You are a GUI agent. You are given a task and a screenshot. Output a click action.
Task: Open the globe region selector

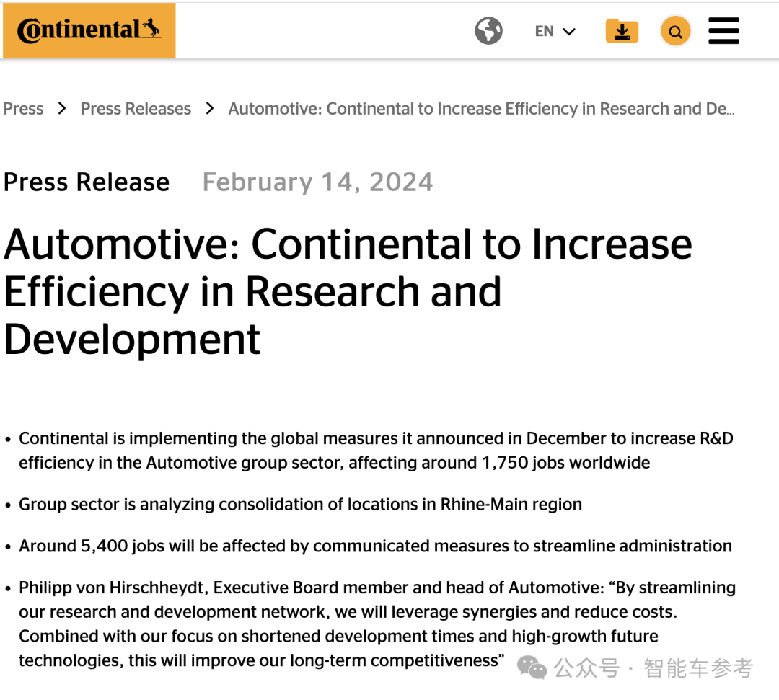coord(488,31)
